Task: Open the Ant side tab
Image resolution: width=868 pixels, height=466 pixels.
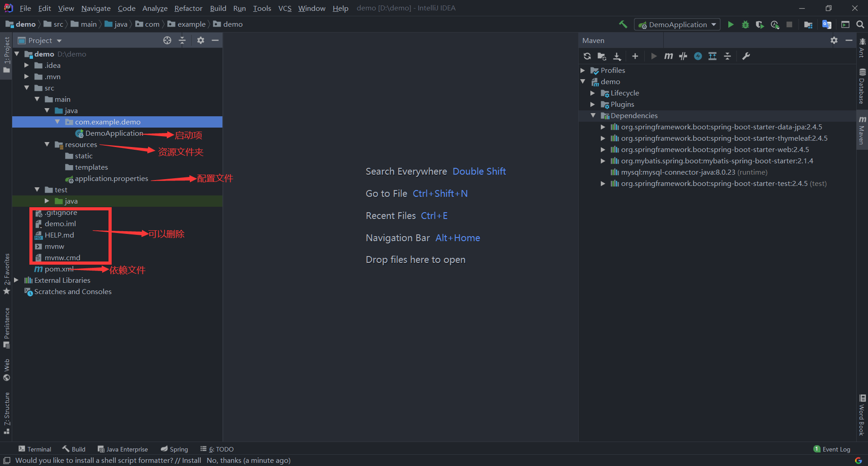Action: (x=862, y=48)
